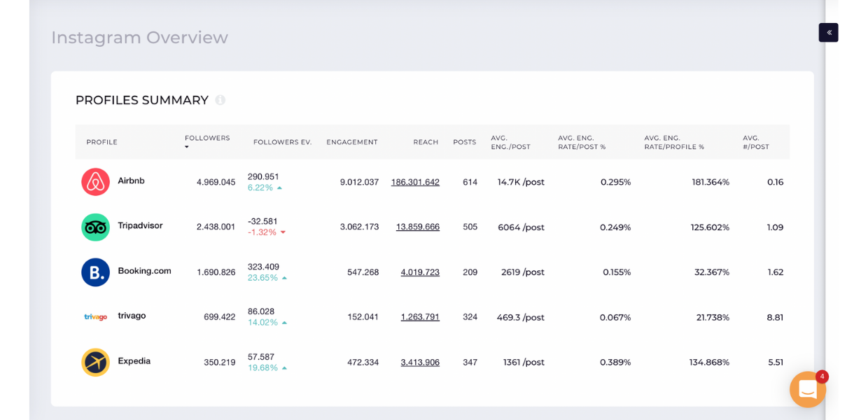The width and height of the screenshot is (868, 420).
Task: Select the Tripadvisor profile name
Action: click(140, 225)
